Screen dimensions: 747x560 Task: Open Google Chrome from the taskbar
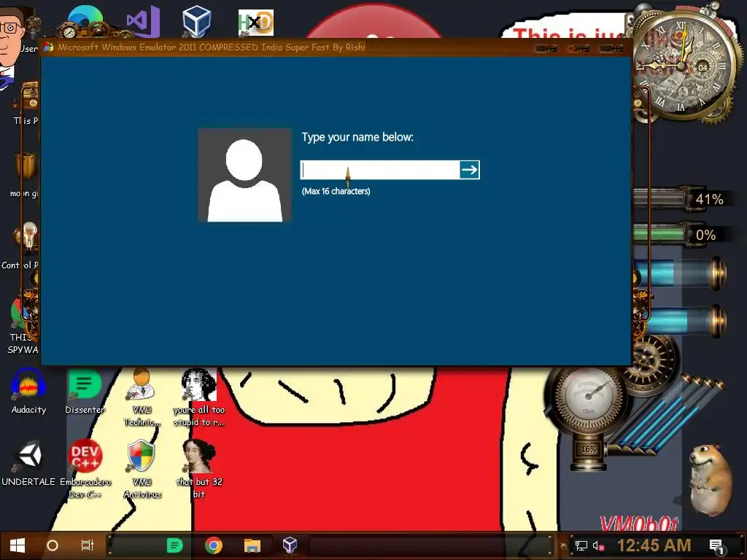click(x=214, y=545)
